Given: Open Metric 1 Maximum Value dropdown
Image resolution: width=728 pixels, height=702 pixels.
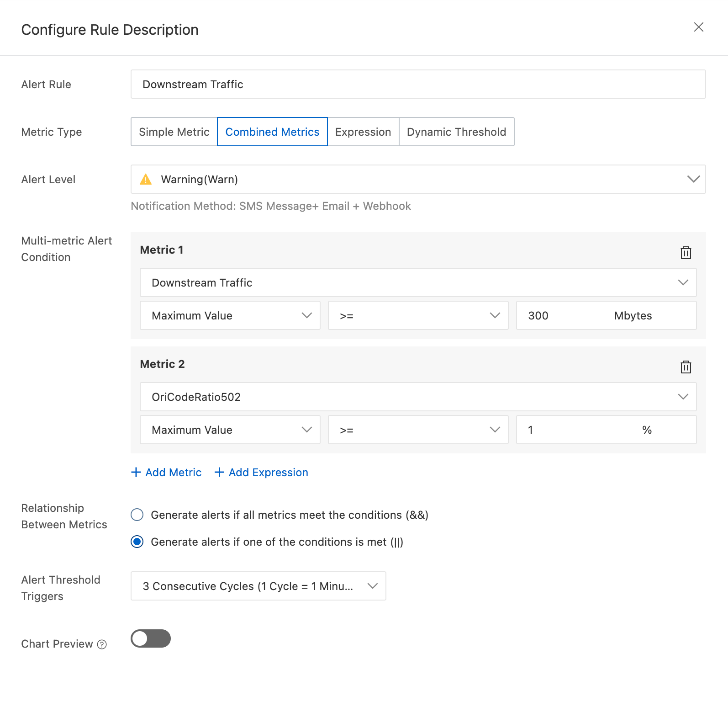Looking at the screenshot, I should pyautogui.click(x=230, y=315).
